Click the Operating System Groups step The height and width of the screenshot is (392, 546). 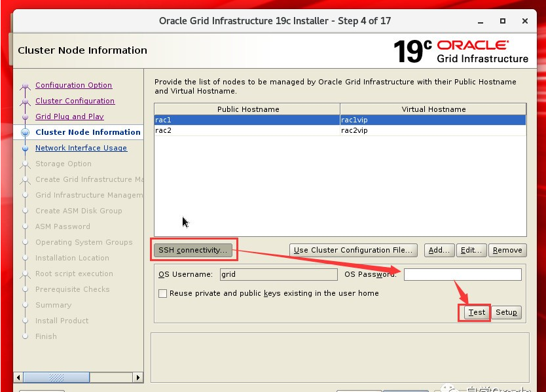pos(84,242)
